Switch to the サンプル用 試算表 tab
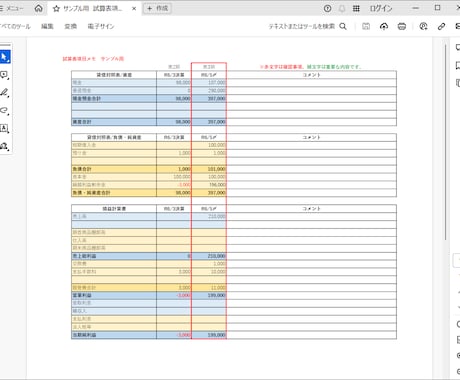Viewport: 460px width, 380px height. click(x=93, y=9)
